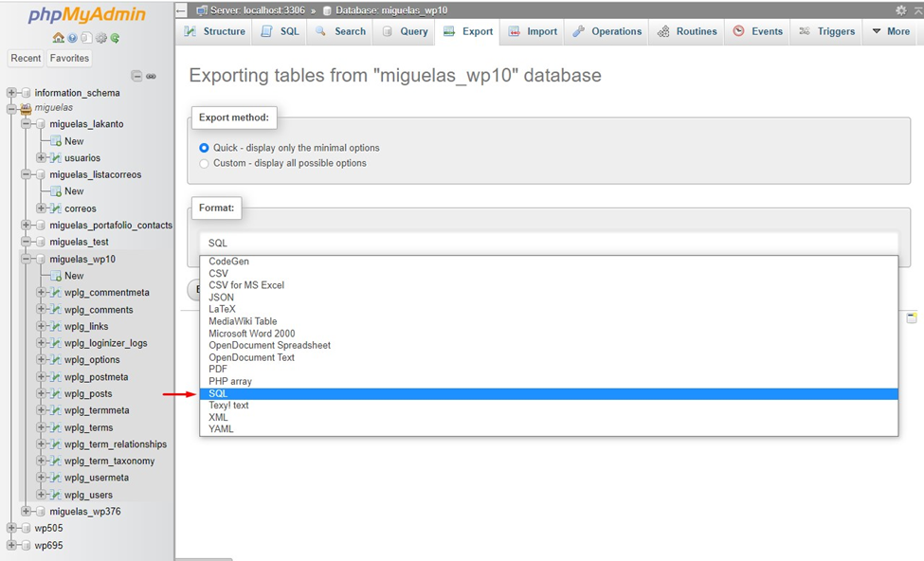Click table icon beside wplg_users
Screen dimensions: 924x561
click(56, 495)
